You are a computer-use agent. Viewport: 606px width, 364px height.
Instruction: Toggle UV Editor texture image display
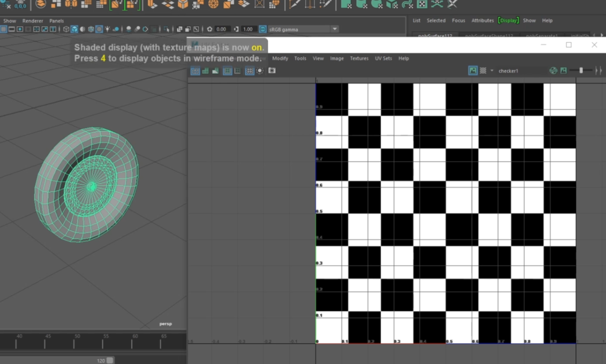coord(473,71)
